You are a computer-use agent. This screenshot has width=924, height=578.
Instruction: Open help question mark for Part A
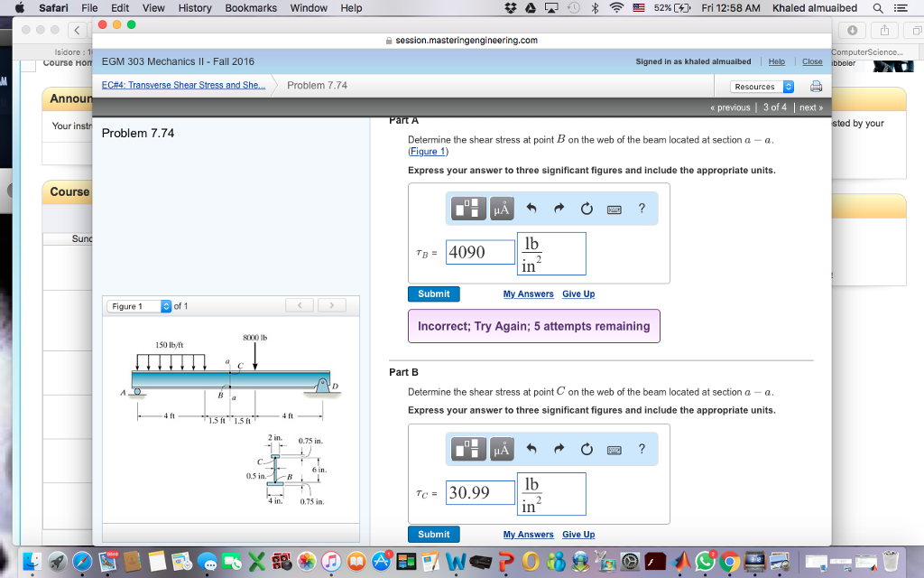642,209
